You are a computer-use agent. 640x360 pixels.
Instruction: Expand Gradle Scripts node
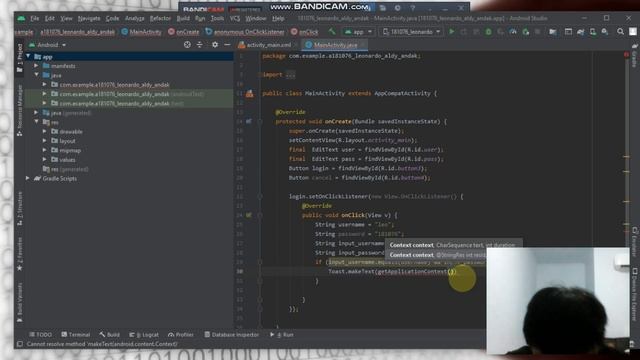pos(28,178)
